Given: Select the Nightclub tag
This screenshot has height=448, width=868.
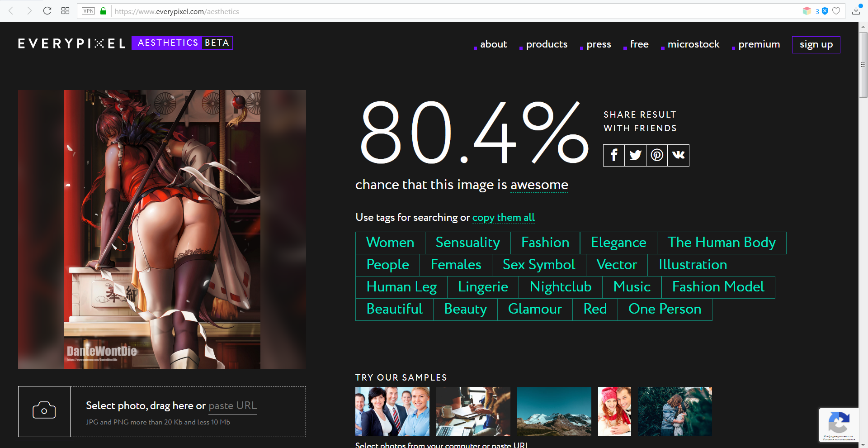Looking at the screenshot, I should 561,287.
